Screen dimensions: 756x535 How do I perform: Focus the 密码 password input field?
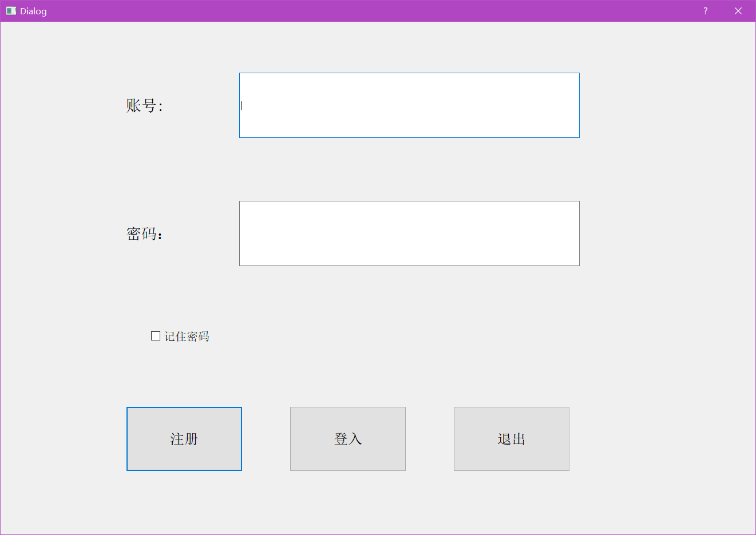(x=409, y=233)
